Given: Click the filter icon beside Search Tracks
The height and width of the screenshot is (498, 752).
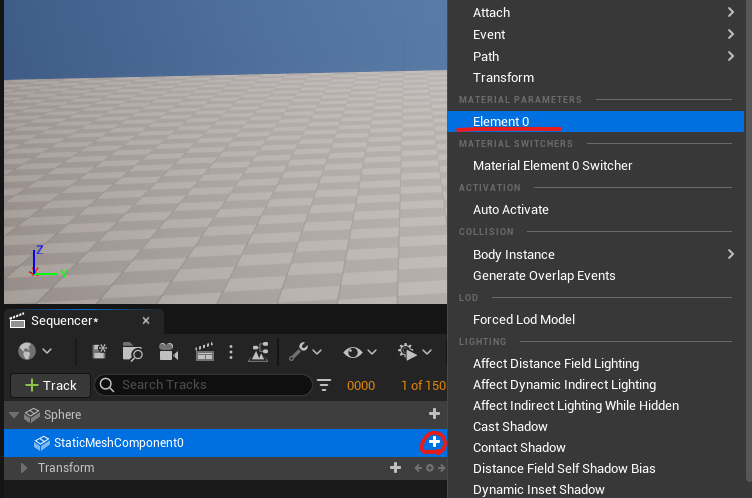Looking at the screenshot, I should tap(324, 385).
